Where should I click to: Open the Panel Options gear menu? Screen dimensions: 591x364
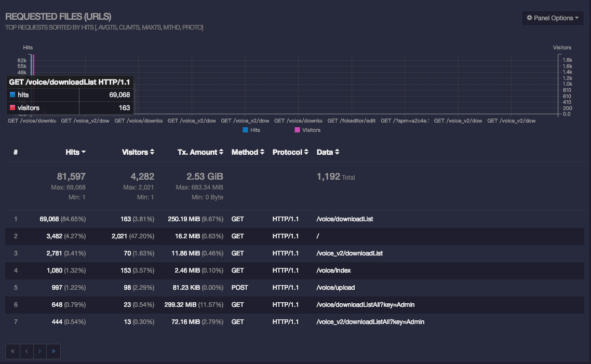[x=552, y=18]
